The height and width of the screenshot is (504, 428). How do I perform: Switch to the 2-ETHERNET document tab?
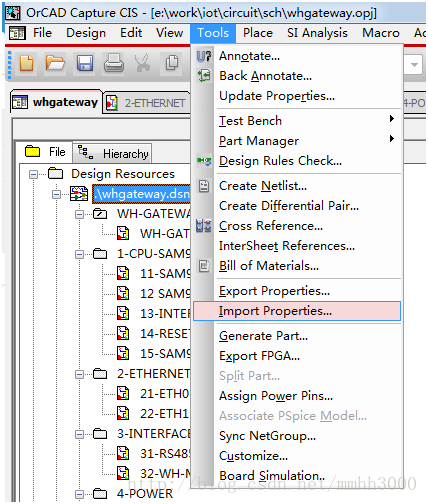(147, 103)
